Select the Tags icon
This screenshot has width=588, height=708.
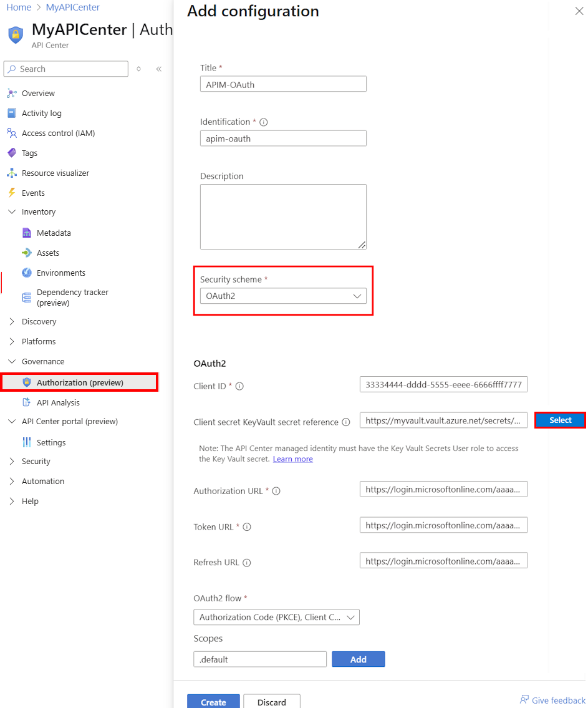click(12, 153)
